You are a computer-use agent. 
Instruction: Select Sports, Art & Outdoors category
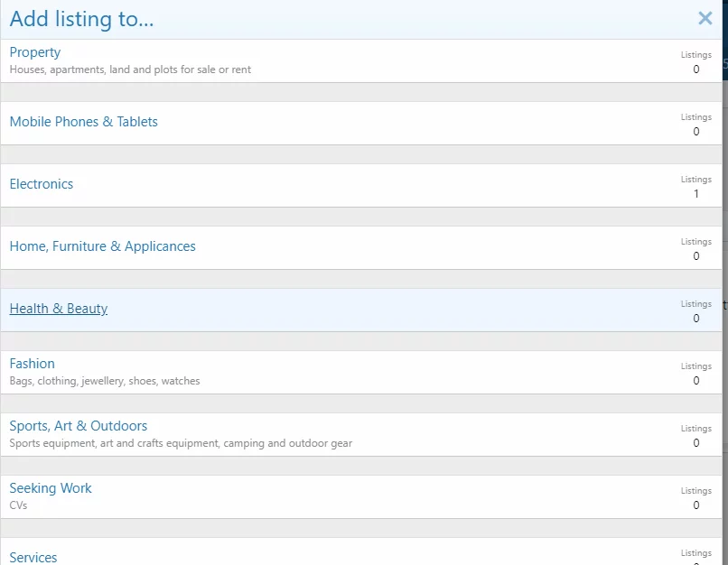click(x=79, y=426)
